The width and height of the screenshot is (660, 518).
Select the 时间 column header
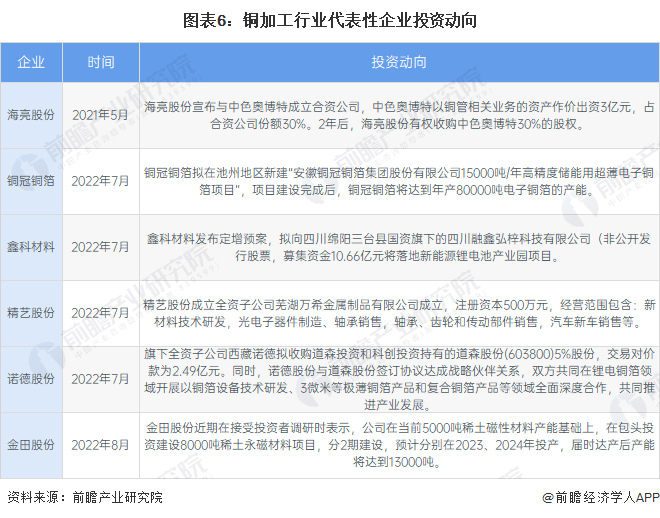pos(101,62)
